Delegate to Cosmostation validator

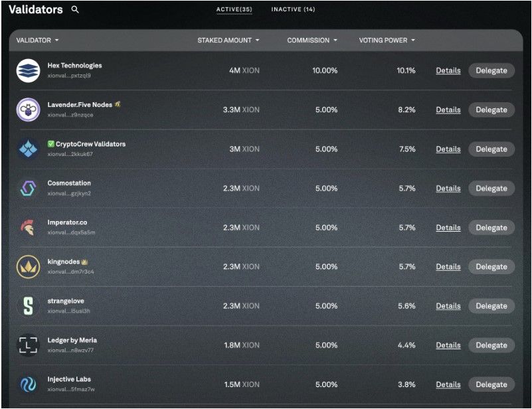491,189
